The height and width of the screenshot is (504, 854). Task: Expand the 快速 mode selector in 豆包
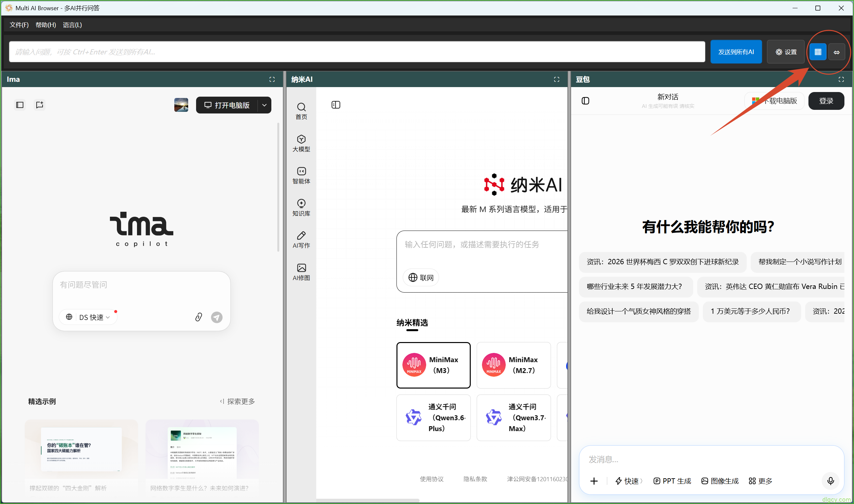629,481
